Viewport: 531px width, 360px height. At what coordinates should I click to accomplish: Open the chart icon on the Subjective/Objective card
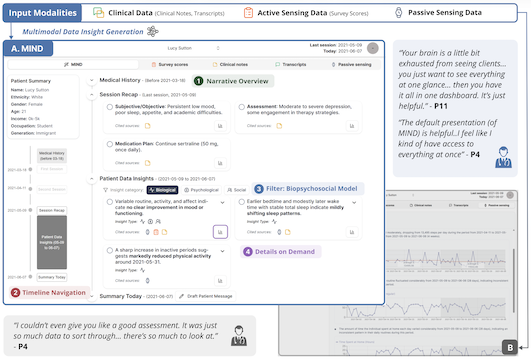coord(220,126)
